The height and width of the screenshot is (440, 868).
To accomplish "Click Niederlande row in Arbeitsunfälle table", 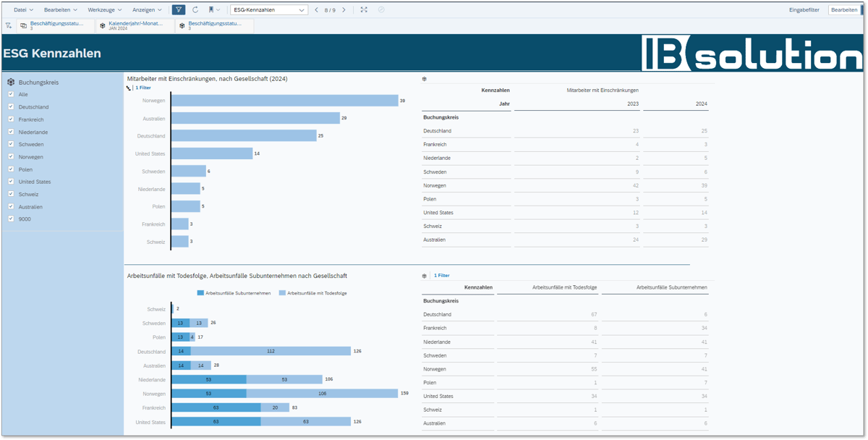I will 566,342.
